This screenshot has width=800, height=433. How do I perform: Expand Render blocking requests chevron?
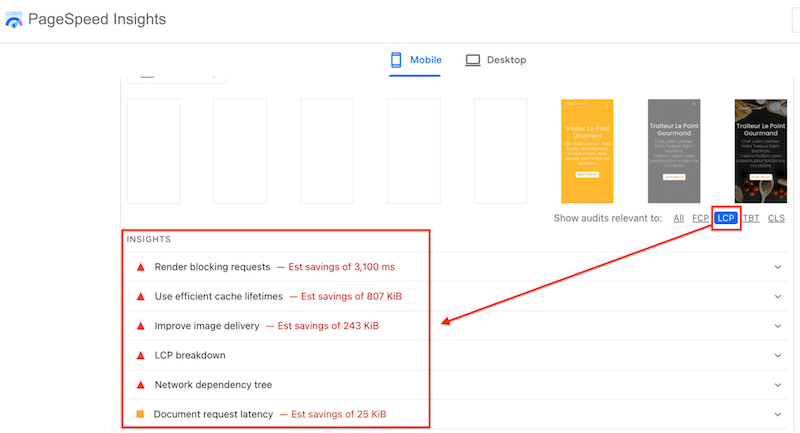pos(778,267)
